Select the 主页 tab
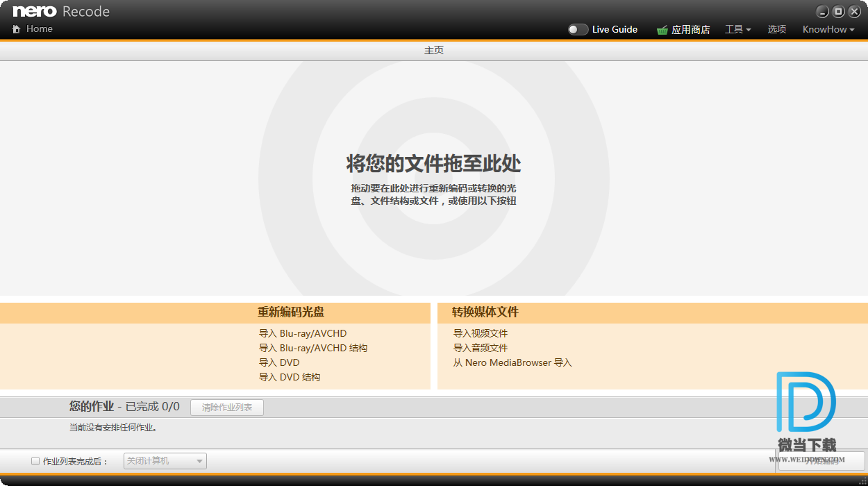 434,51
